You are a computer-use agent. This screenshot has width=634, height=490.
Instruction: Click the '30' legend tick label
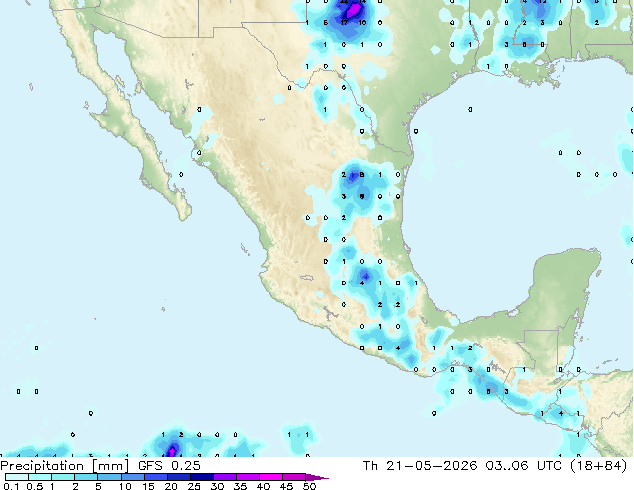click(x=217, y=486)
